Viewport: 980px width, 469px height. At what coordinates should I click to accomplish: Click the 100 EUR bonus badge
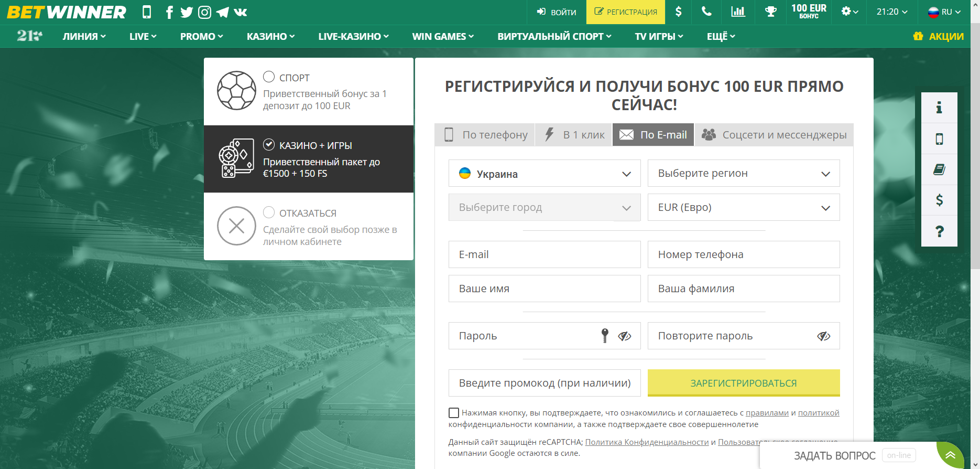point(809,12)
